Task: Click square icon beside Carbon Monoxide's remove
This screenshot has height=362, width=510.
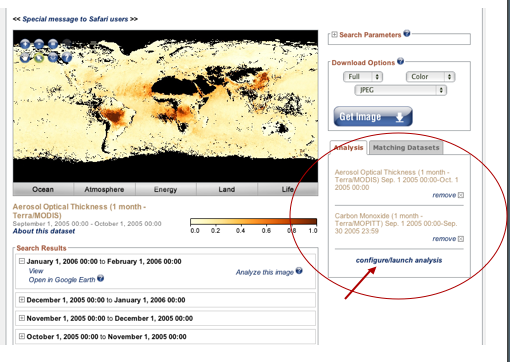Action: [x=461, y=239]
